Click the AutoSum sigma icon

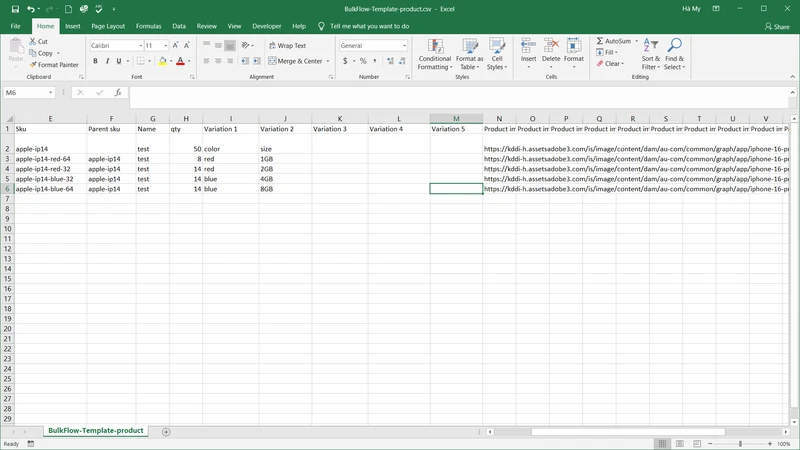pos(601,41)
